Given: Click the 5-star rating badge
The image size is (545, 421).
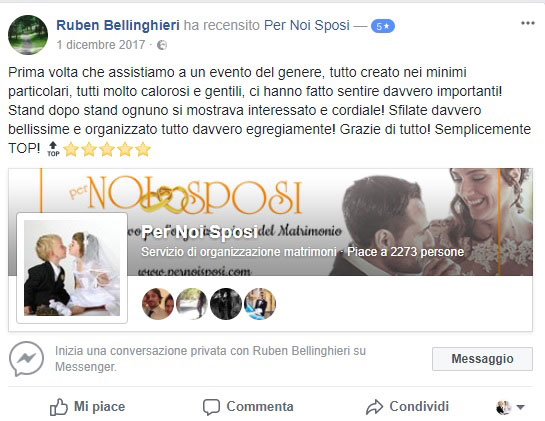Looking at the screenshot, I should click(x=383, y=26).
